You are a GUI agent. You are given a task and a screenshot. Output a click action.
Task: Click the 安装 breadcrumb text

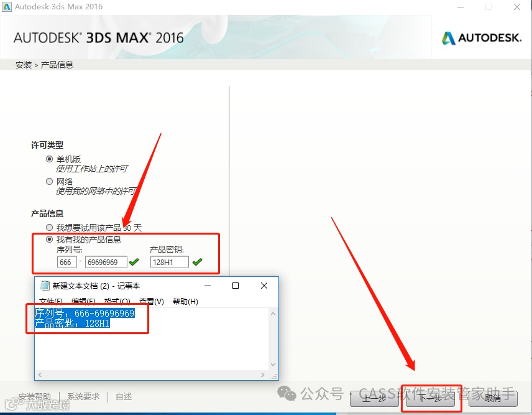pos(24,65)
